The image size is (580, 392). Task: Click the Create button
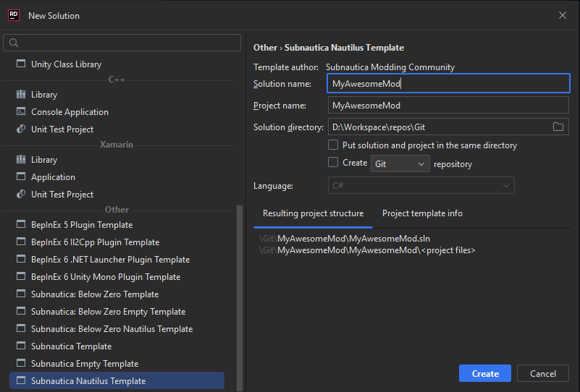coord(485,374)
